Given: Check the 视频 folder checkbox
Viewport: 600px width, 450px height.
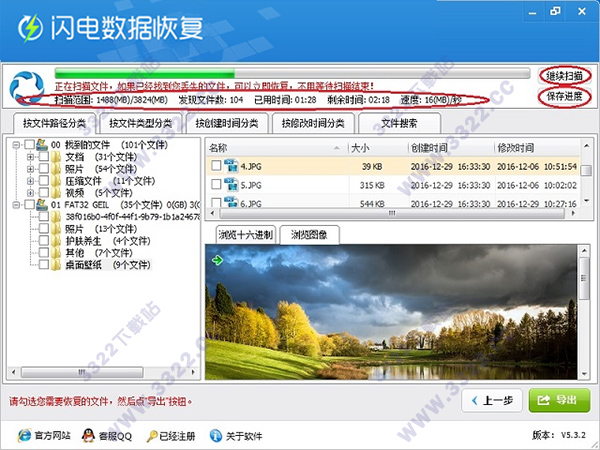Looking at the screenshot, I should tap(44, 192).
